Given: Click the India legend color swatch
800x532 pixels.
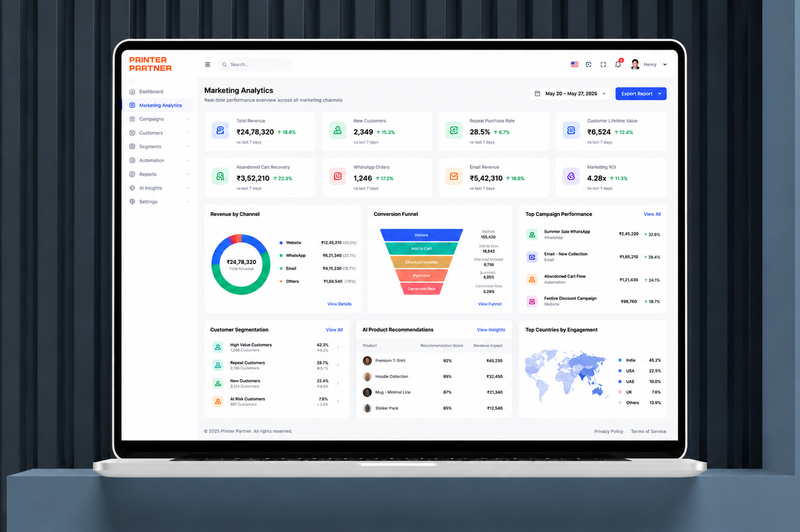Looking at the screenshot, I should tap(620, 360).
